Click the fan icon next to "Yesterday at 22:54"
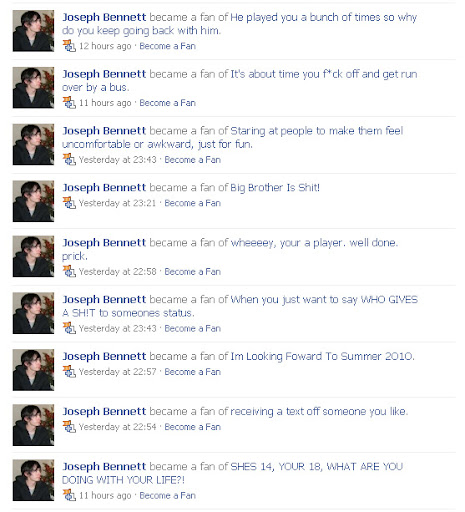The image size is (465, 512). tap(69, 426)
